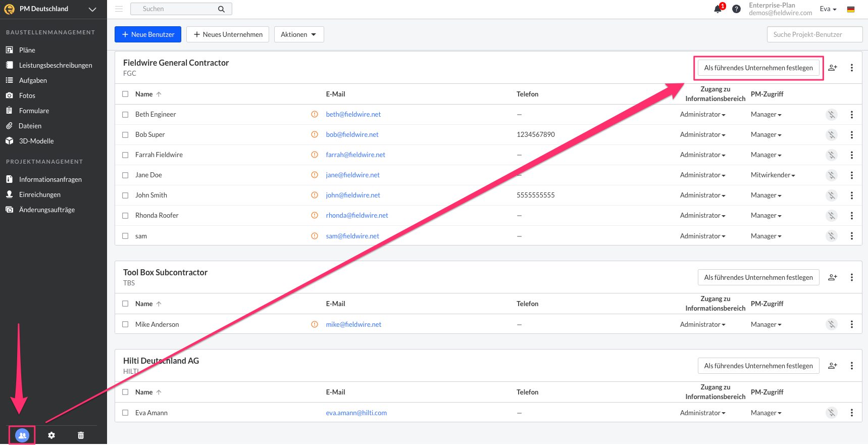Sort Hilti Deutschland AG table by Name
The width and height of the screenshot is (868, 445).
(148, 392)
